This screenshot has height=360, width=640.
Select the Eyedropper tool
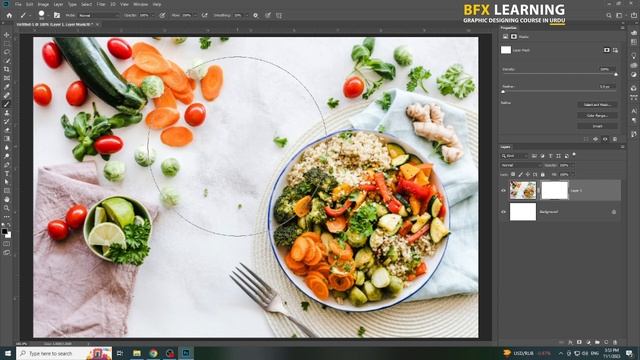[7, 87]
